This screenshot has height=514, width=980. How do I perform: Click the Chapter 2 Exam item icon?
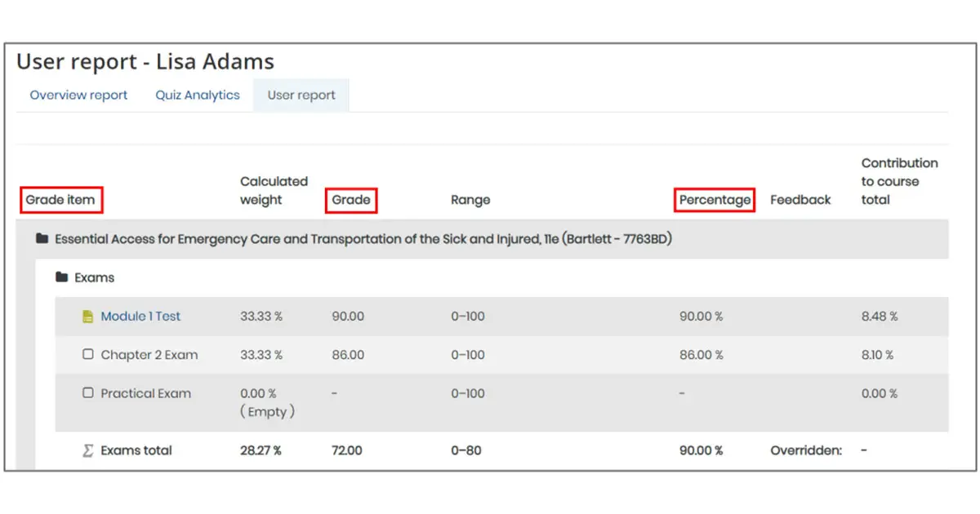click(88, 355)
